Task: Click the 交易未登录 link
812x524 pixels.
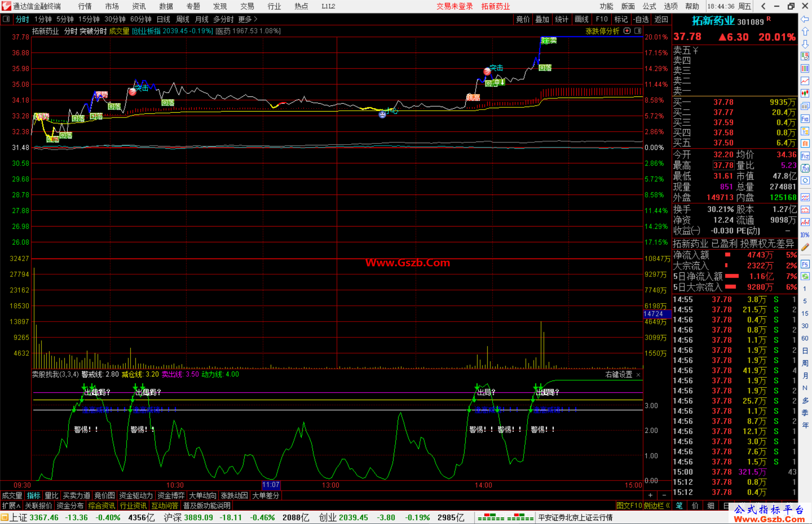Action: 454,6
